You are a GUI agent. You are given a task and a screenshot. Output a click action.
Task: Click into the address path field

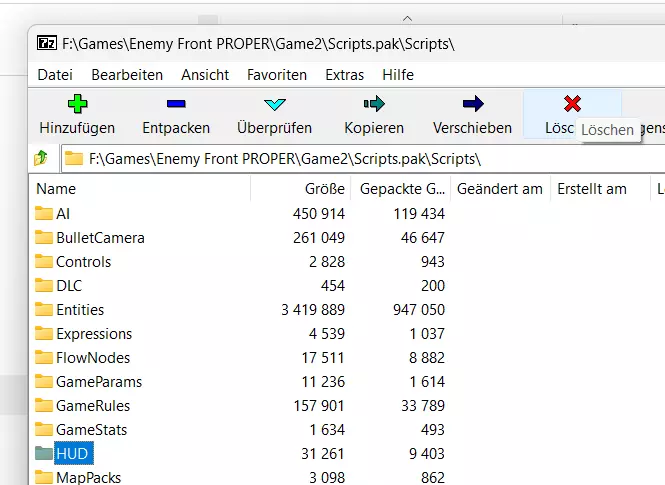[363, 159]
